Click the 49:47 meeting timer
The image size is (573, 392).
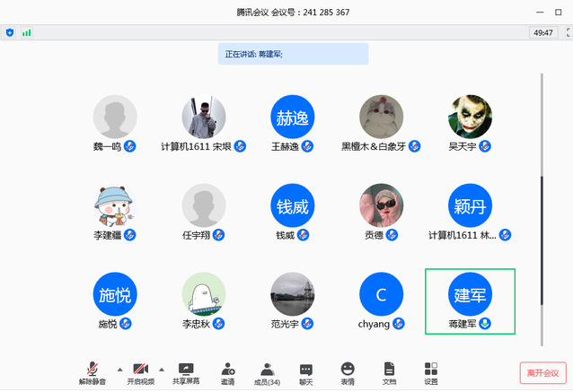tap(543, 33)
